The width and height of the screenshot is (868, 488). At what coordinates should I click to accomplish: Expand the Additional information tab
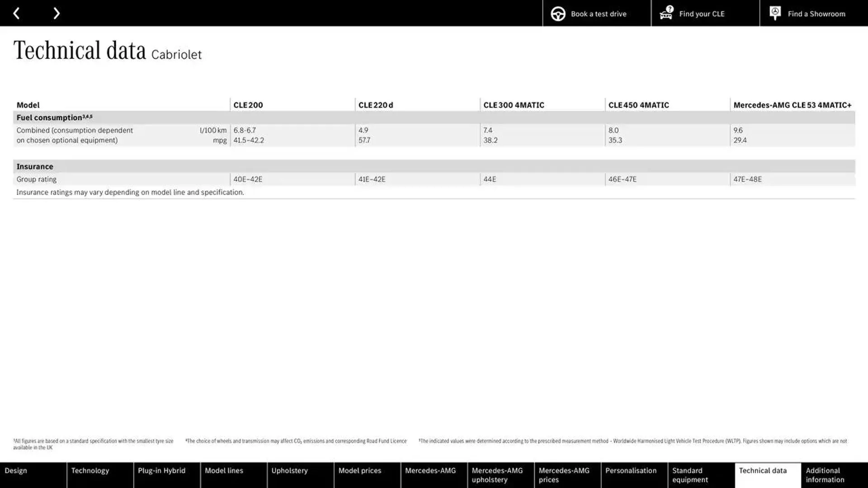click(x=834, y=474)
